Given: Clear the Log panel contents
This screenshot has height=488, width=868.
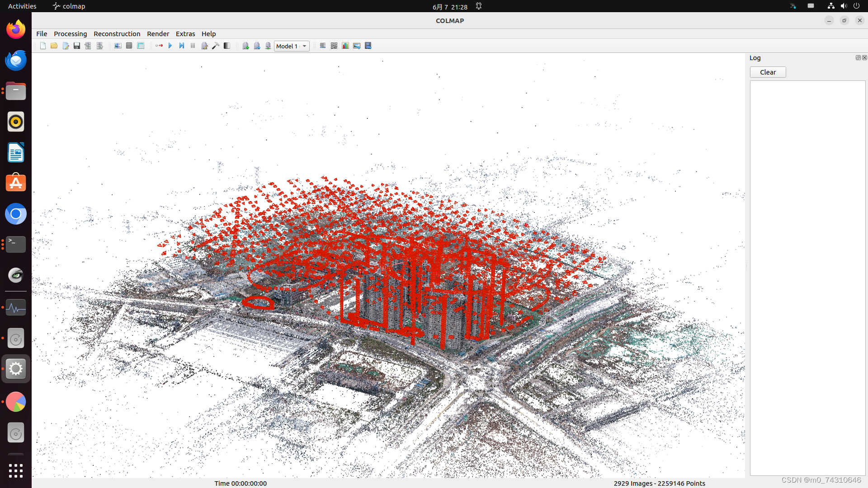Looking at the screenshot, I should 768,72.
